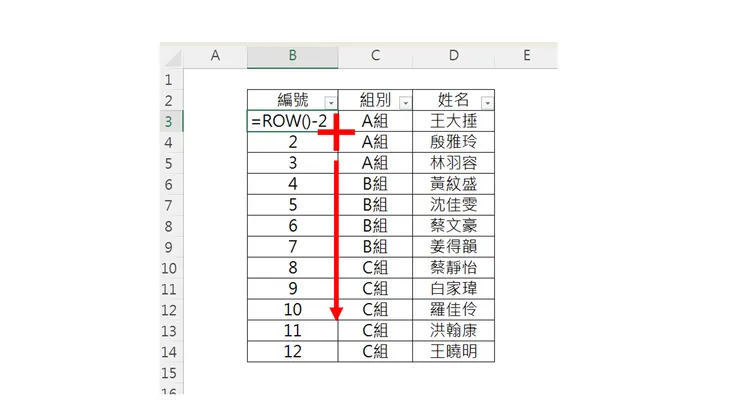This screenshot has width=740, height=416.
Task: Select column B header
Action: coord(293,56)
